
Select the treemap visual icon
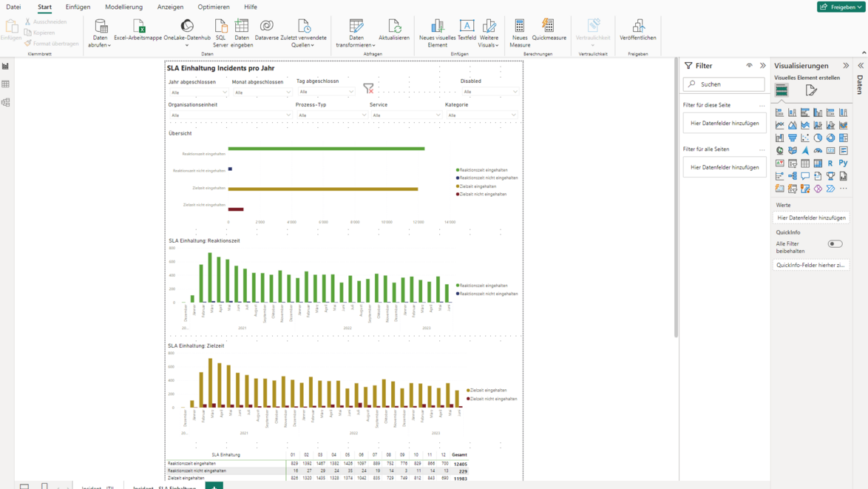click(842, 137)
